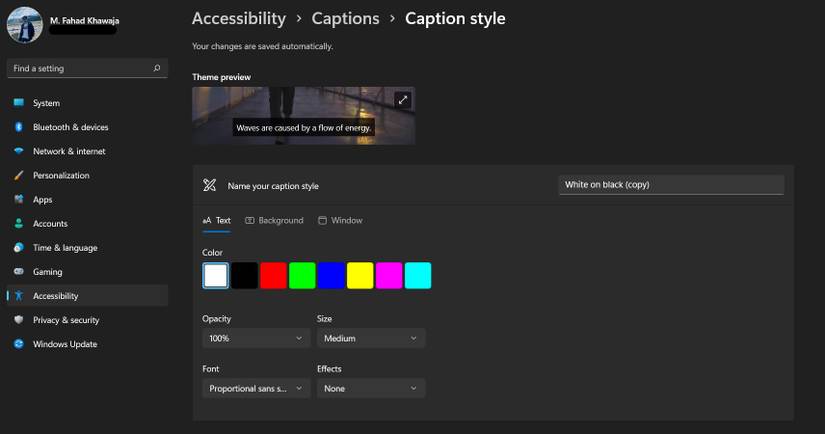Viewport: 825px width, 434px height.
Task: Open Network & internet settings
Action: 69,152
